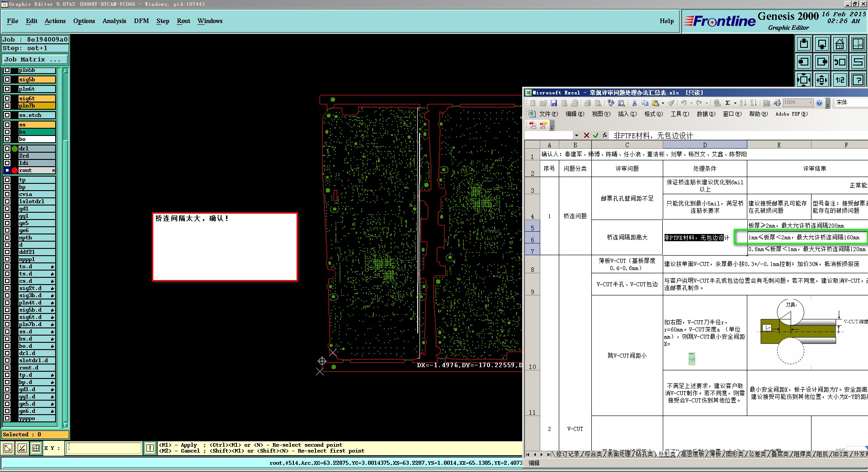
Task: Click the exclamation mark button beside XY field
Action: coord(150,448)
